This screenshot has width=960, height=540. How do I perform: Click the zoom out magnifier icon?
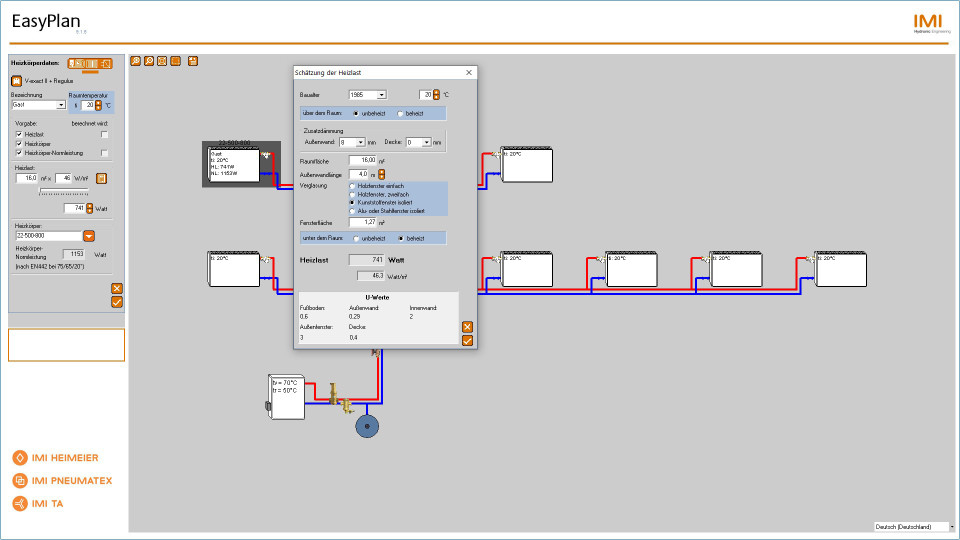pyautogui.click(x=149, y=61)
